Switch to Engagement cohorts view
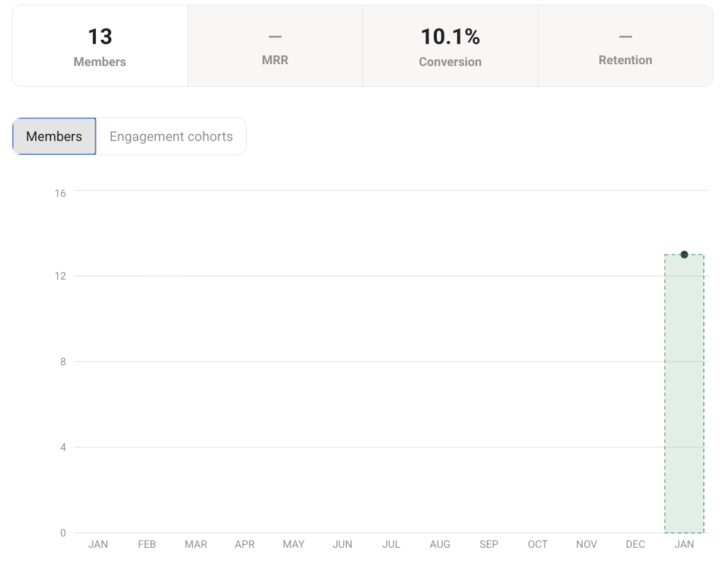The width and height of the screenshot is (720, 571). pyautogui.click(x=171, y=137)
